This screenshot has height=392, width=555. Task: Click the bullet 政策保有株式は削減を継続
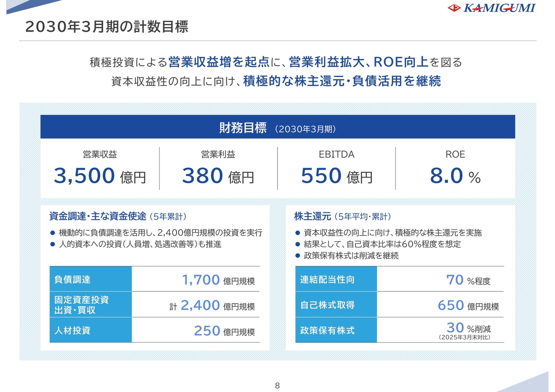346,256
